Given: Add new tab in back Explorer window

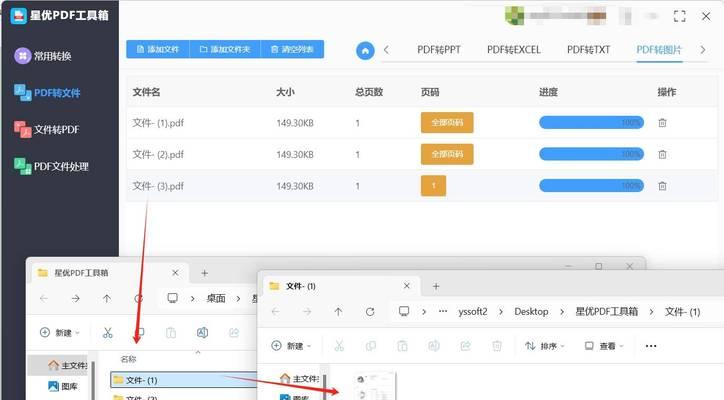Looking at the screenshot, I should (205, 273).
